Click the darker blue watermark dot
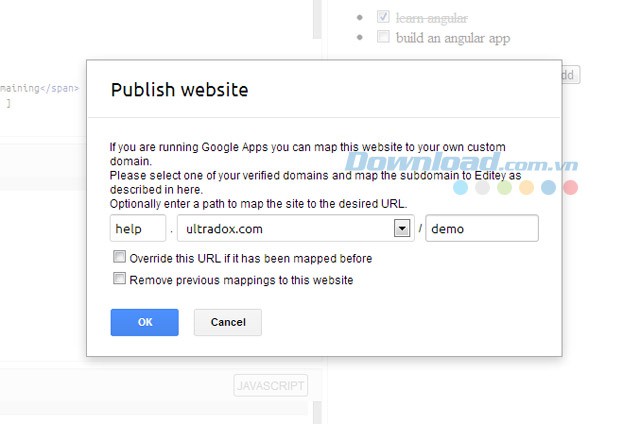 coord(548,187)
